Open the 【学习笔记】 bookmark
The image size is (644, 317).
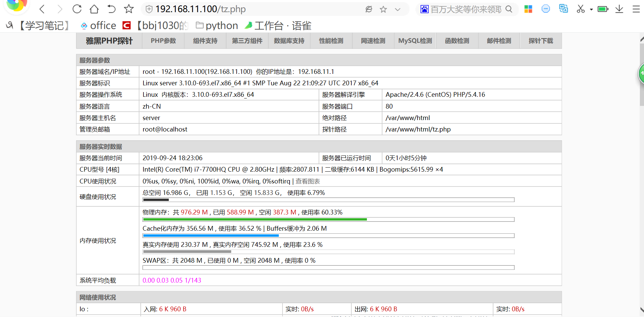pyautogui.click(x=38, y=26)
